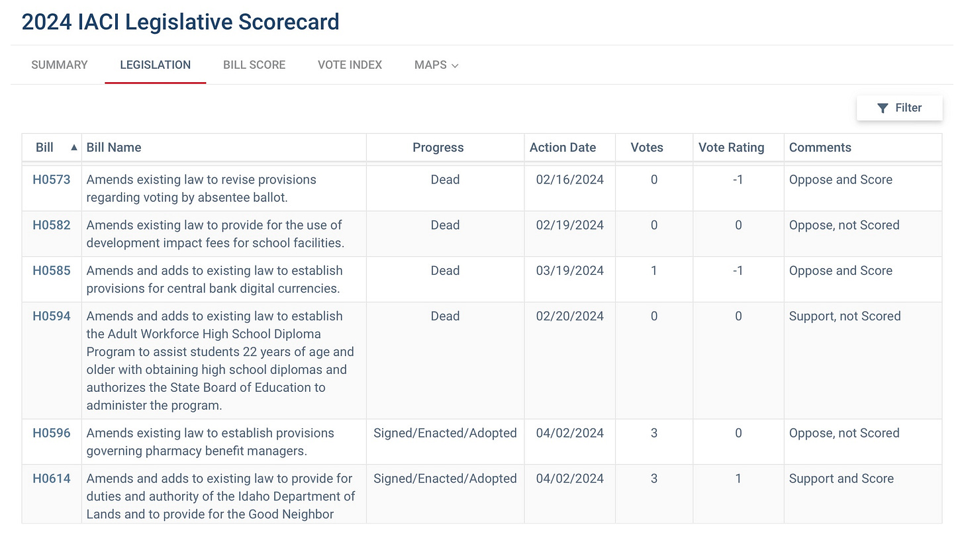Go to the BILL SCORE tab

pyautogui.click(x=254, y=65)
